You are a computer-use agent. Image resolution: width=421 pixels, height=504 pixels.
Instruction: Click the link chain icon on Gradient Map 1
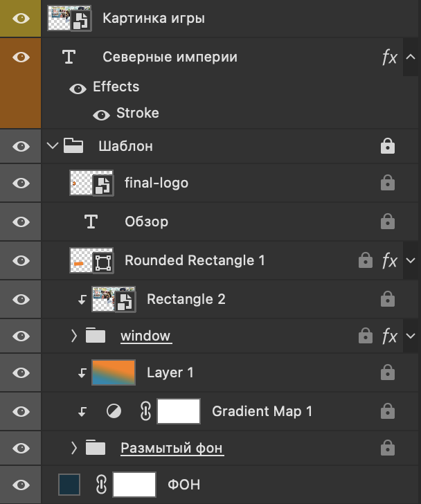145,411
